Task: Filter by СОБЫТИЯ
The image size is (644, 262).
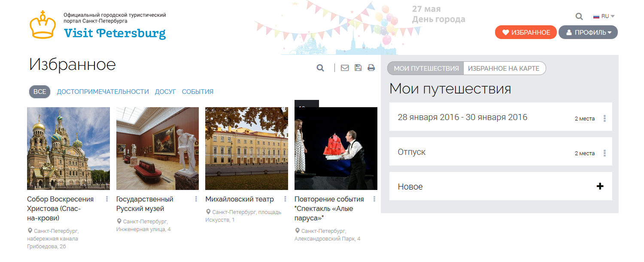Action: pyautogui.click(x=197, y=92)
